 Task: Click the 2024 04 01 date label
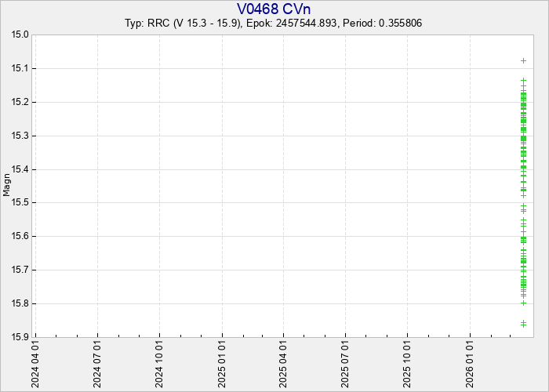(36, 363)
